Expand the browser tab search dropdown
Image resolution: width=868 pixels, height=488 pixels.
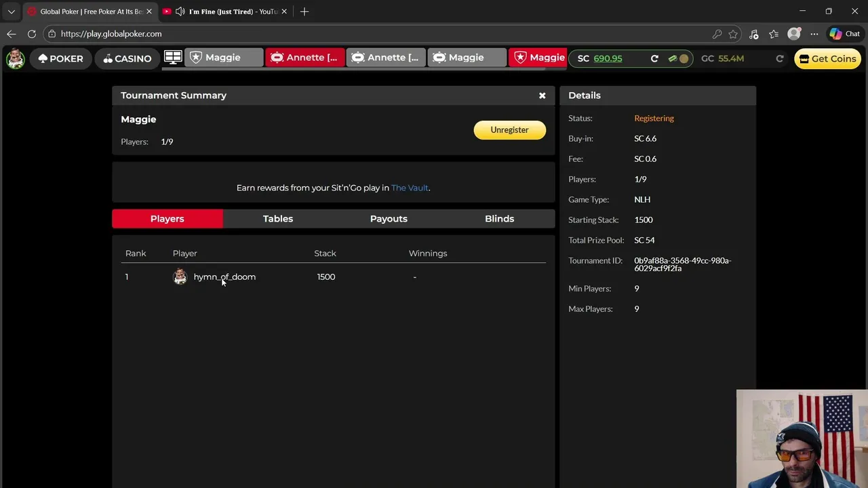pyautogui.click(x=12, y=12)
